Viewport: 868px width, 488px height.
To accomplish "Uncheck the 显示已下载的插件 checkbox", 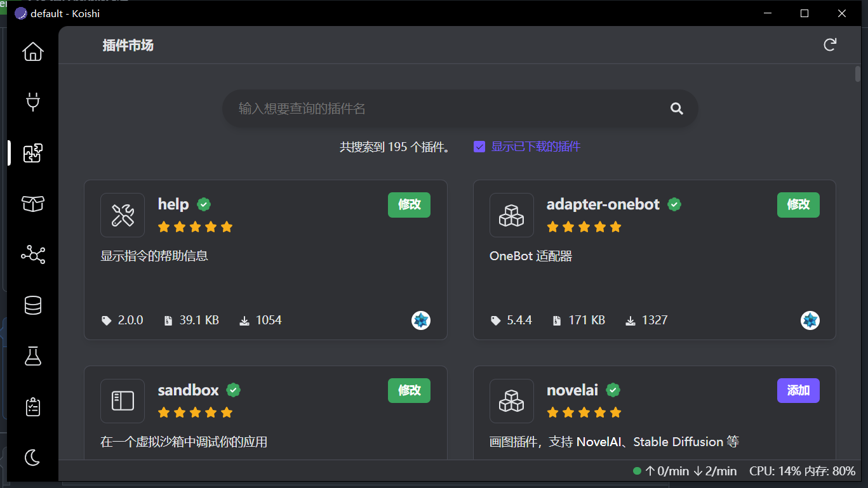I will (x=479, y=147).
